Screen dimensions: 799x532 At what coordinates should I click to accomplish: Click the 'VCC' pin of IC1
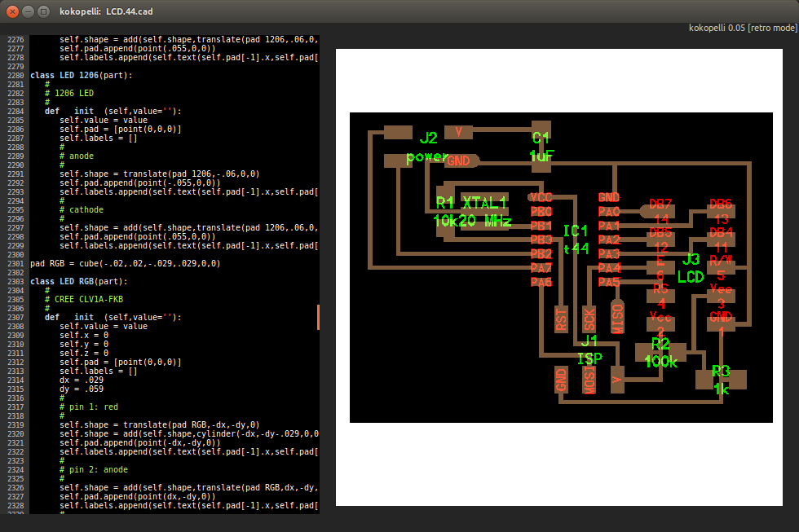pos(541,197)
